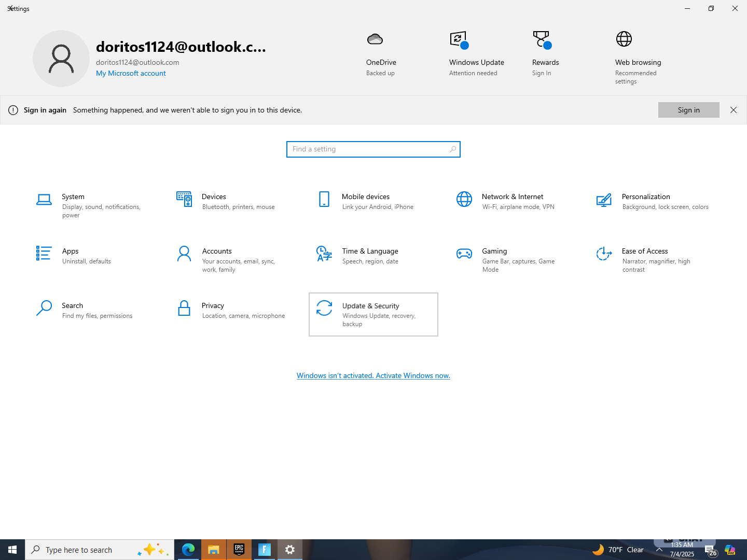Click the Rewards medal icon
This screenshot has height=560, width=747.
[542, 39]
